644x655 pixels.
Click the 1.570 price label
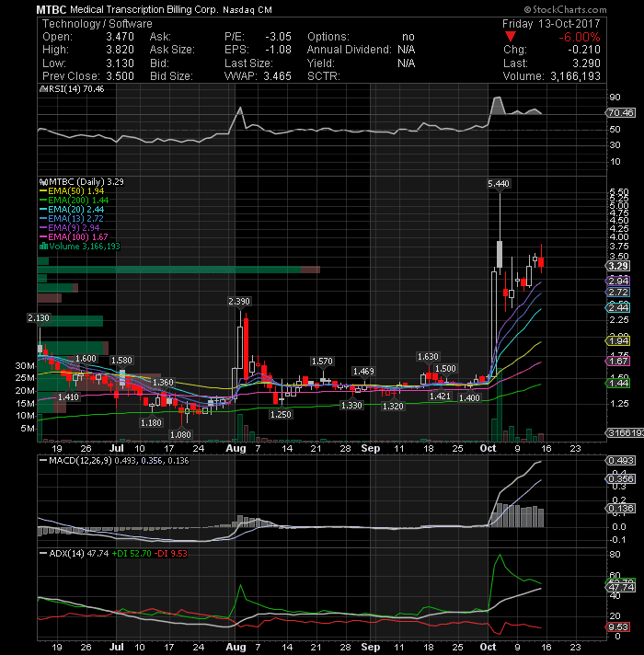pos(322,362)
